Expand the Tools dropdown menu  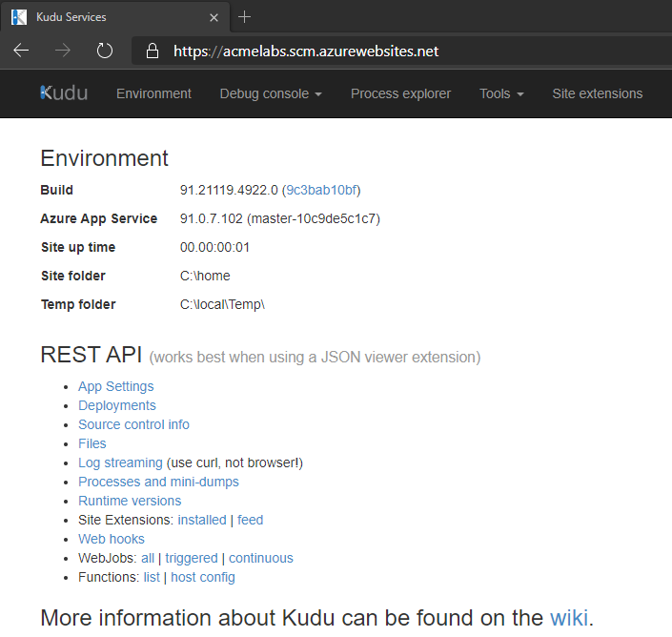pos(501,93)
